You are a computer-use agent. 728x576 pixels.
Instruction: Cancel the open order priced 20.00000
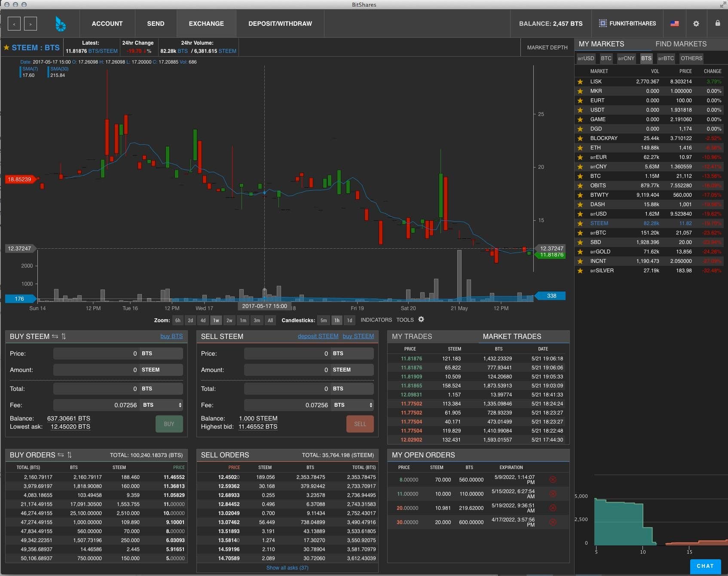tap(553, 508)
